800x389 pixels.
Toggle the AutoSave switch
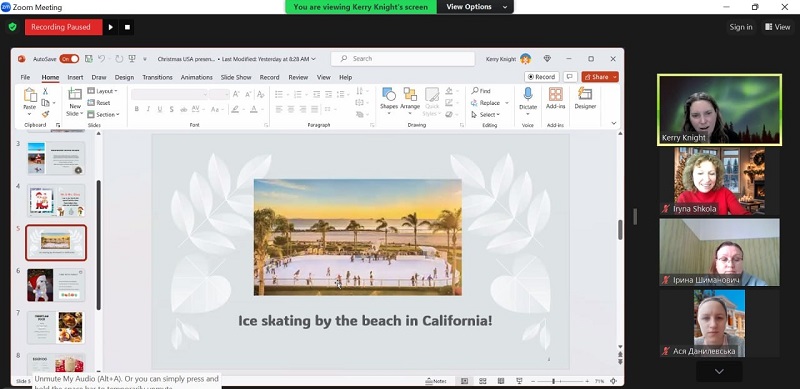point(69,59)
